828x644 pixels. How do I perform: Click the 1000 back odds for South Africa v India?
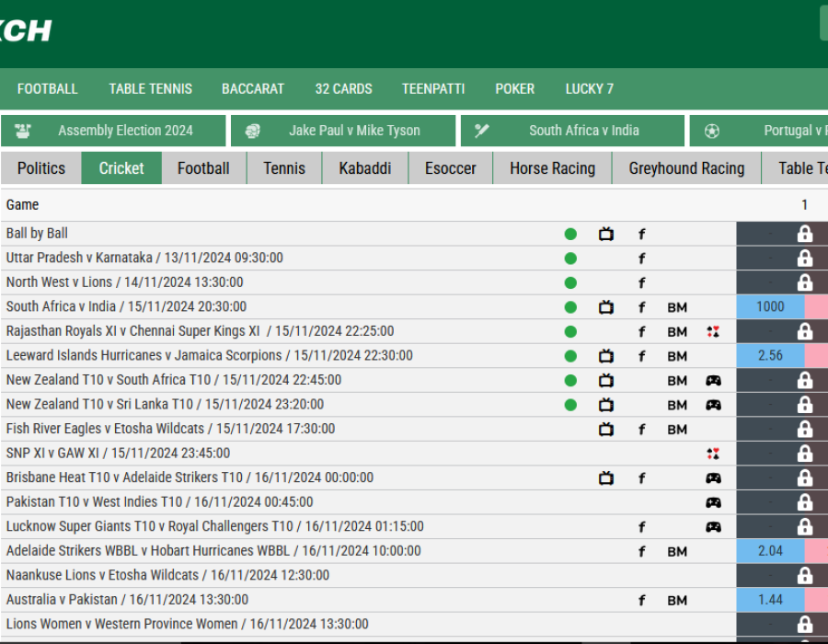click(x=770, y=307)
